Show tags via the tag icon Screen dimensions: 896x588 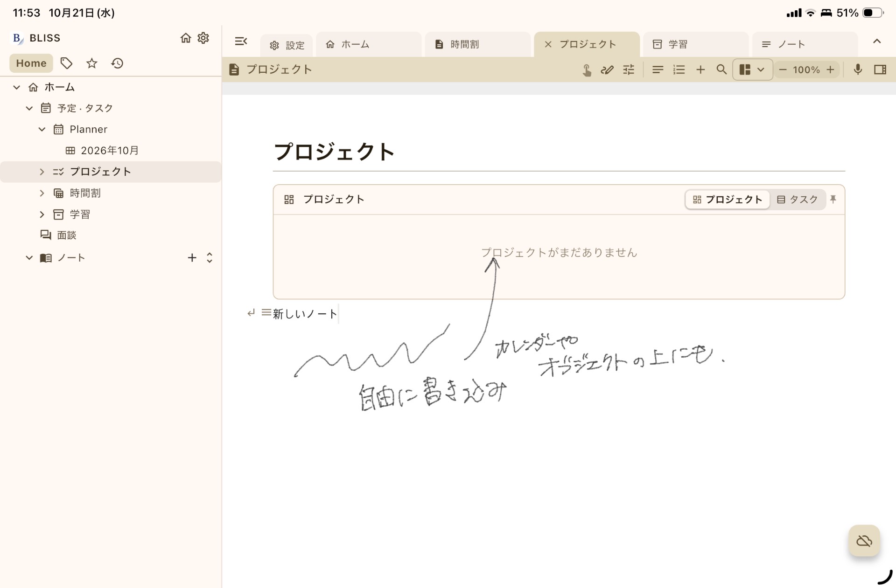(x=66, y=63)
